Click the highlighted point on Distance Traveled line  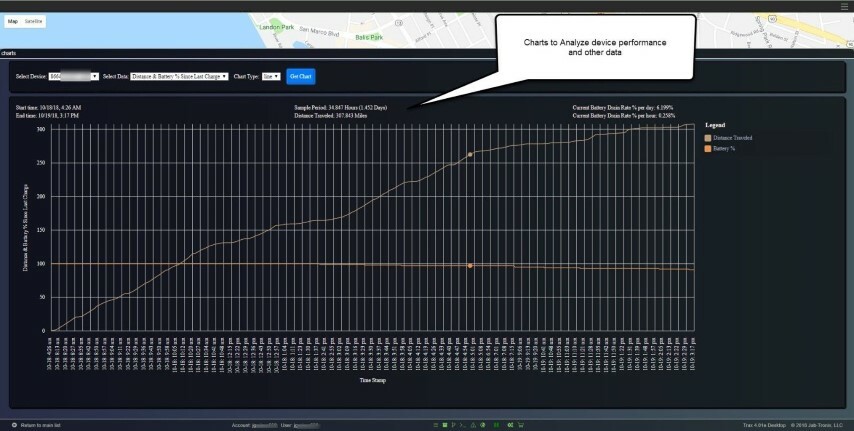(470, 155)
